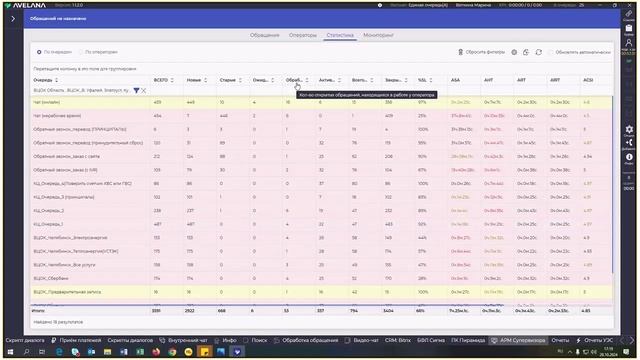Open Firefox from the taskbar
This screenshot has height=360, width=640.
click(x=156, y=351)
